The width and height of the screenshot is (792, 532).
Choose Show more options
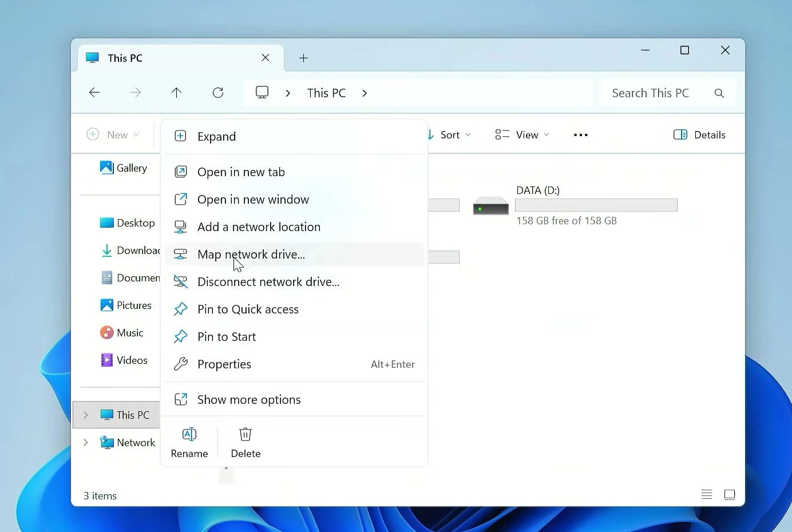(x=295, y=400)
